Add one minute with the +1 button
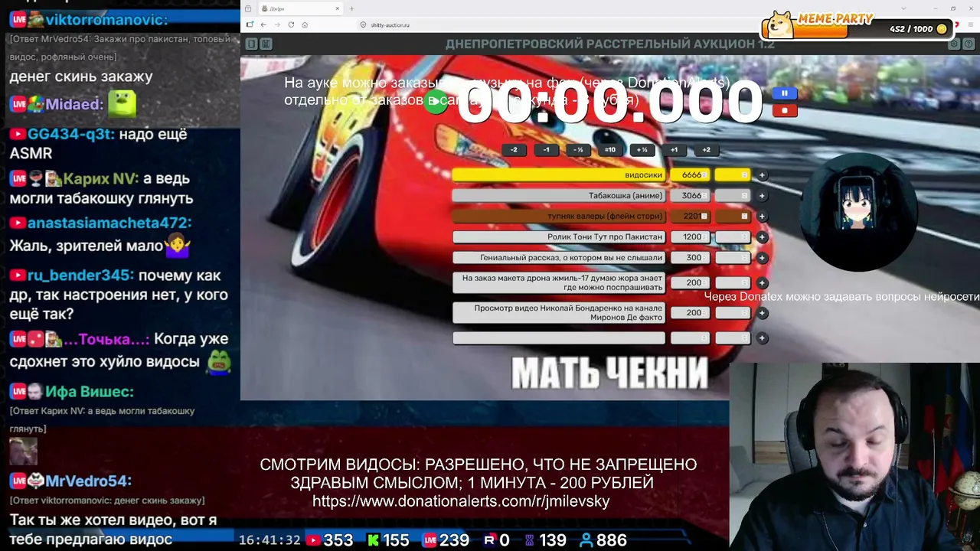Screen dimensions: 980x551 coord(675,150)
